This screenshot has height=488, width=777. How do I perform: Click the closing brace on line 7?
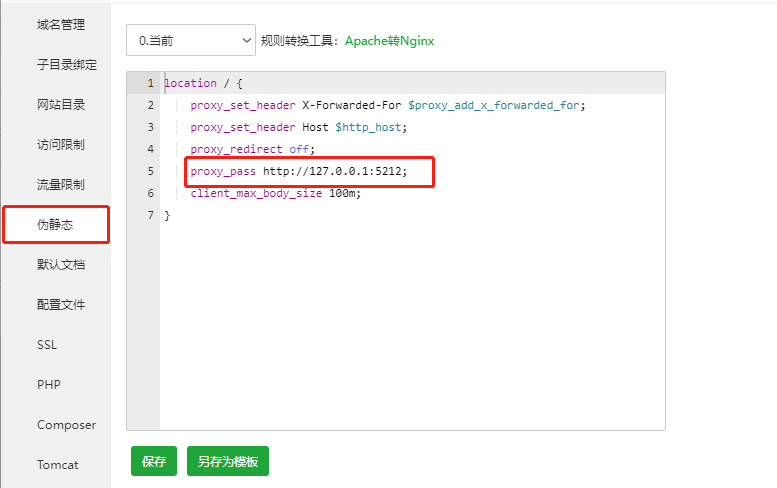(x=167, y=215)
